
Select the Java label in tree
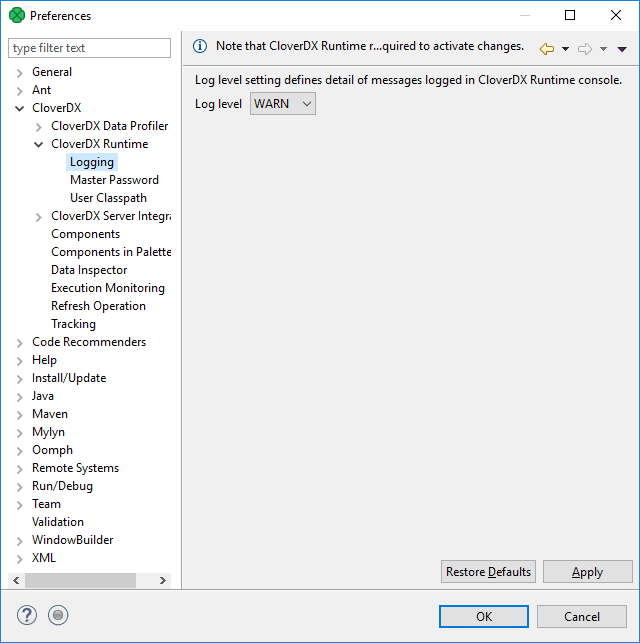(43, 396)
